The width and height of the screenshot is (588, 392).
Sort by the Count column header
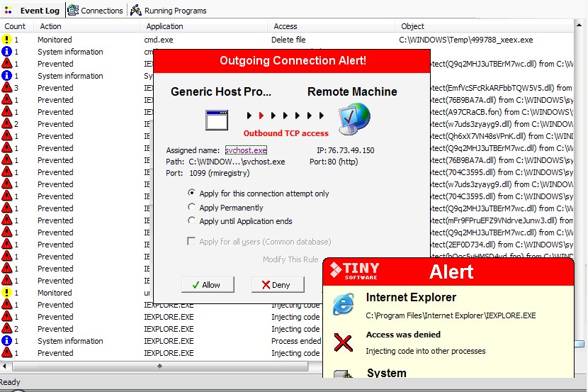[15, 26]
